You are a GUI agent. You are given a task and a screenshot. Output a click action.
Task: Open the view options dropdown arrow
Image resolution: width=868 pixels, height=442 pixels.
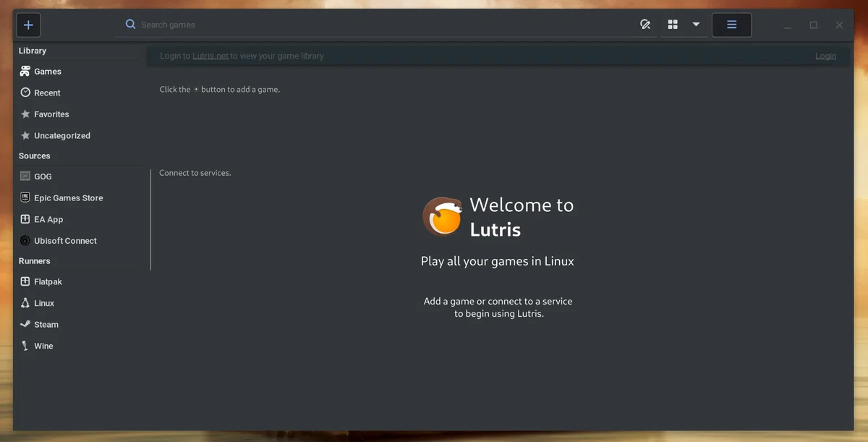point(696,25)
